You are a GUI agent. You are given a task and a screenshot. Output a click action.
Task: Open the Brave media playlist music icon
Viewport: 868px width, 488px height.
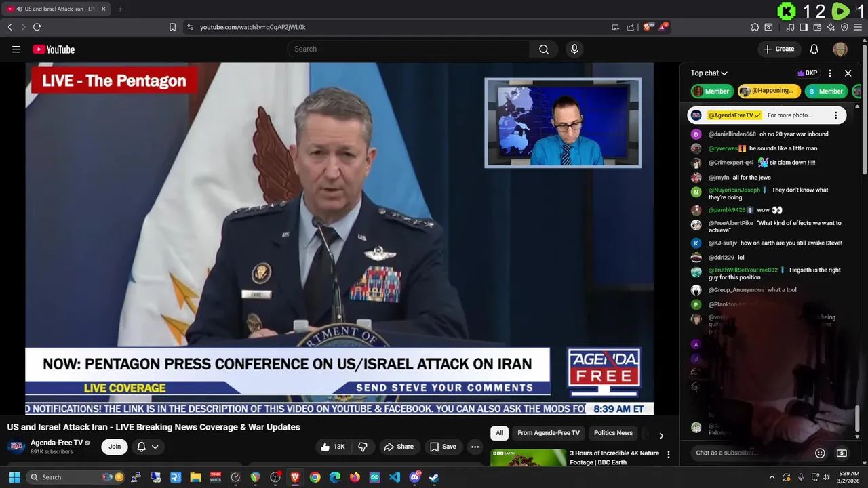[790, 27]
